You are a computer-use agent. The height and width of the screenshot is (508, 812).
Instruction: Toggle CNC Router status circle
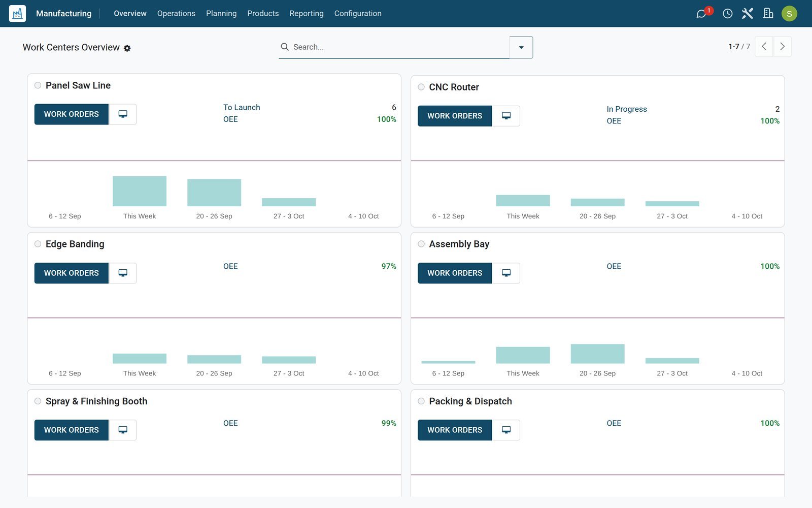tap(421, 87)
